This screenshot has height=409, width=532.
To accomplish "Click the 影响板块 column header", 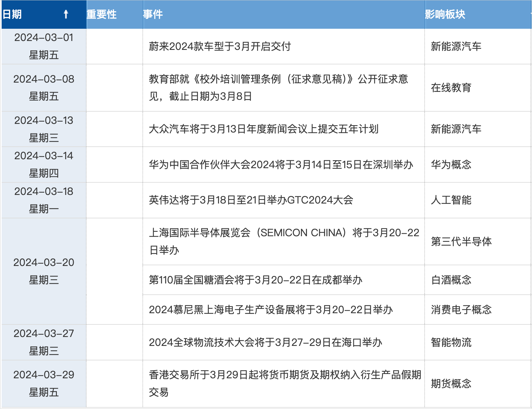I will point(445,14).
